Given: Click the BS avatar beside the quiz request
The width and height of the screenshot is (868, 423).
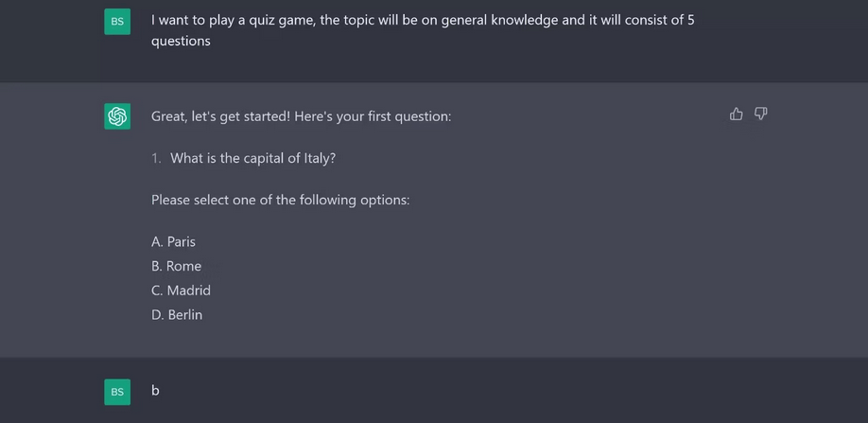Looking at the screenshot, I should (117, 21).
